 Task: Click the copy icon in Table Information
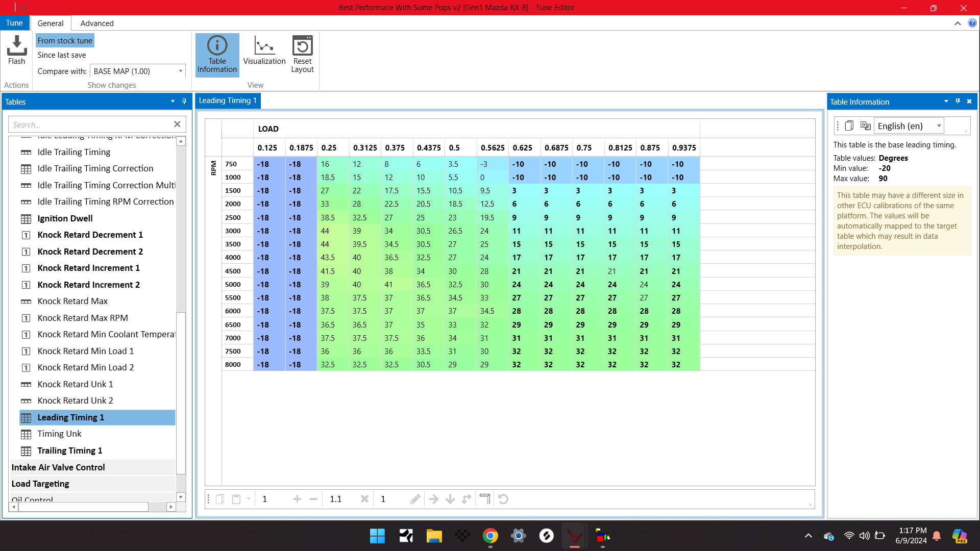click(x=849, y=126)
